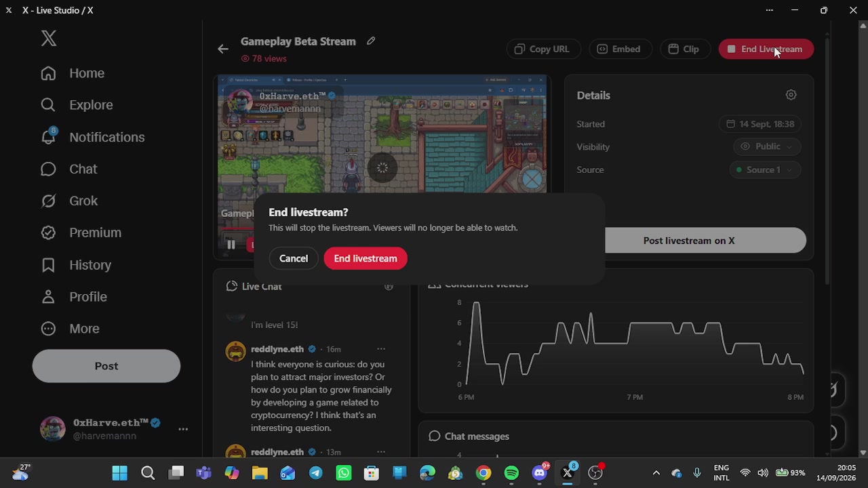Click the window's scroll-down arrow

point(863,452)
